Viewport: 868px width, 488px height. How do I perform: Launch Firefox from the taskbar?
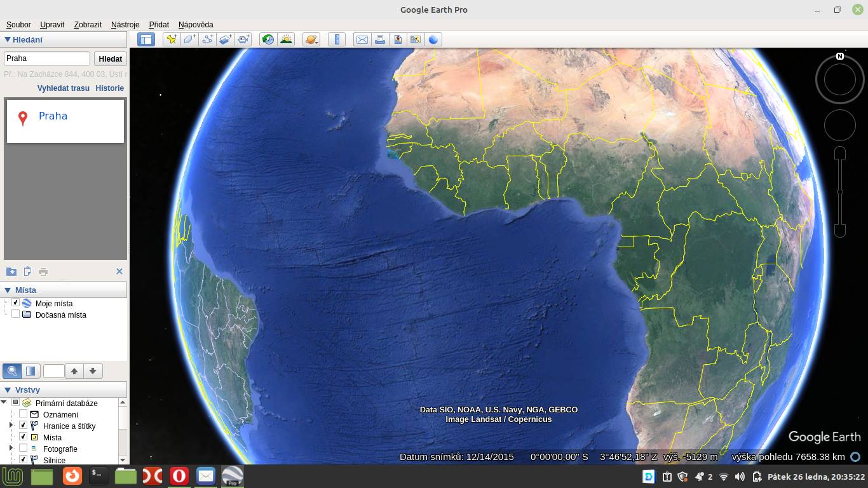(x=72, y=476)
